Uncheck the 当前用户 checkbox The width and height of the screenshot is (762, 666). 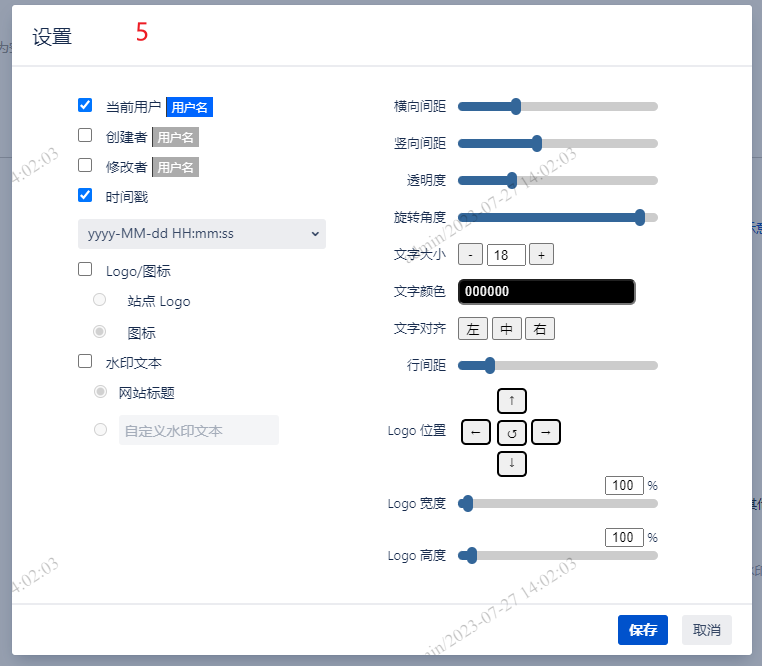85,105
